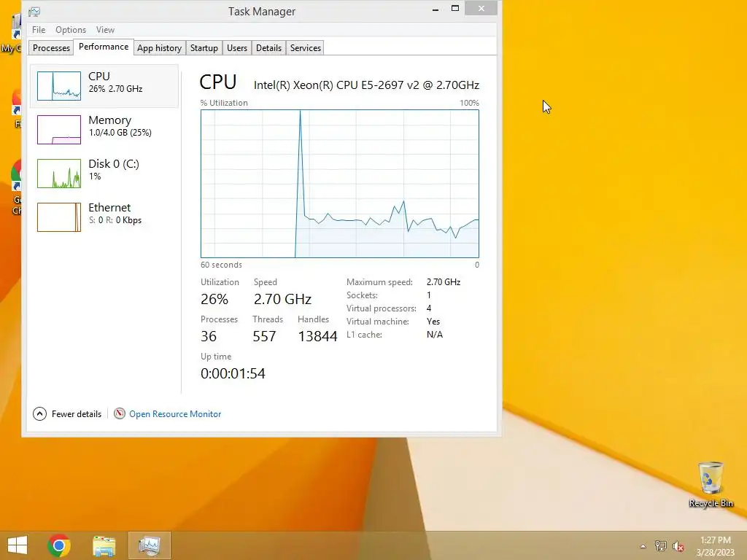Open File Explorer from the taskbar
Image resolution: width=747 pixels, height=560 pixels.
click(104, 545)
